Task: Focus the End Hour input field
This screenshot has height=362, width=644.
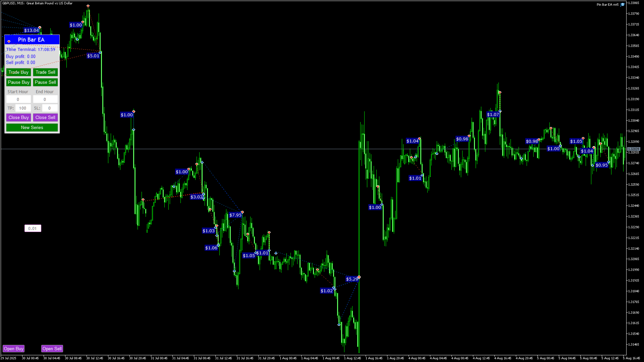Action: pos(45,99)
